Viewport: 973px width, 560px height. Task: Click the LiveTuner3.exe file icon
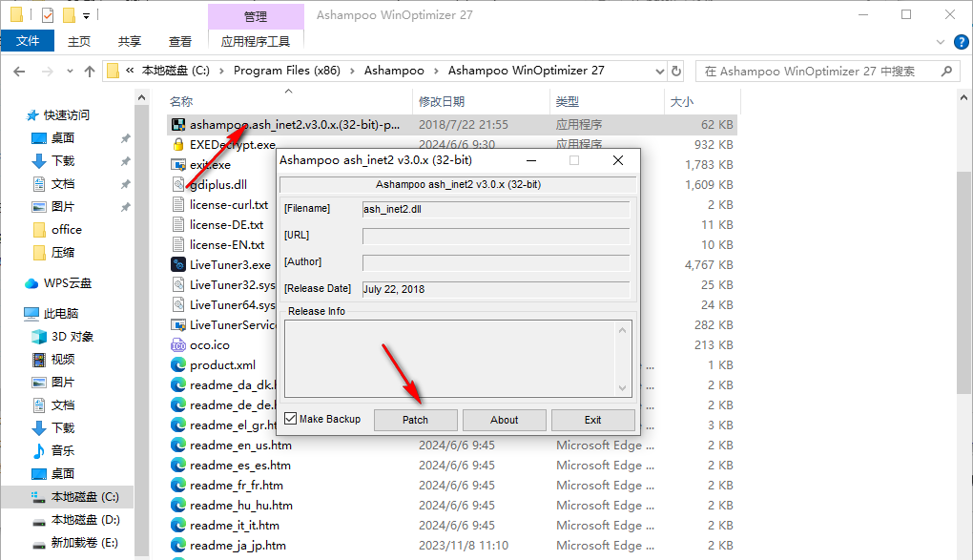point(178,264)
